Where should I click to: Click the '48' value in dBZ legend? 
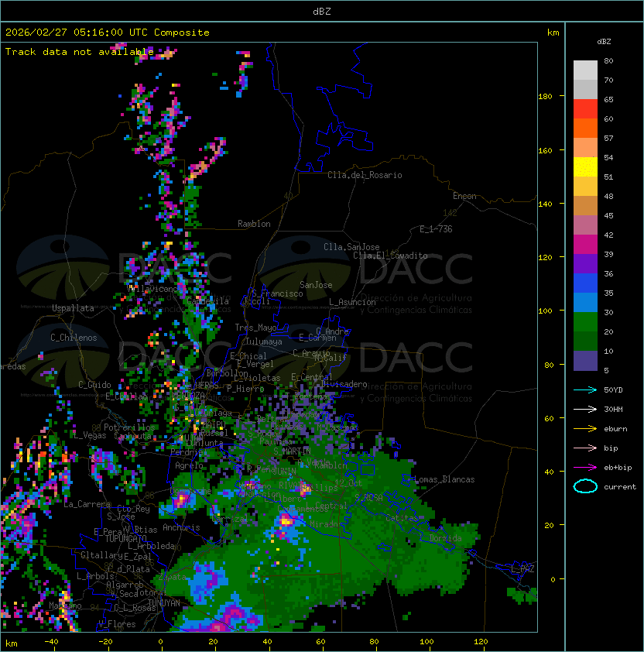point(608,196)
